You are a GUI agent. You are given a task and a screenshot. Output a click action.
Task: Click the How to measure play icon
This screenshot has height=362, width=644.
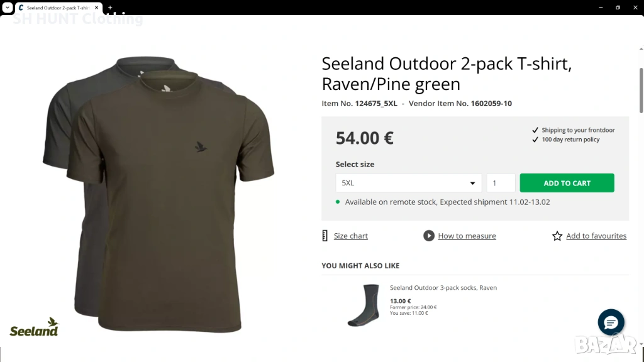coord(429,236)
